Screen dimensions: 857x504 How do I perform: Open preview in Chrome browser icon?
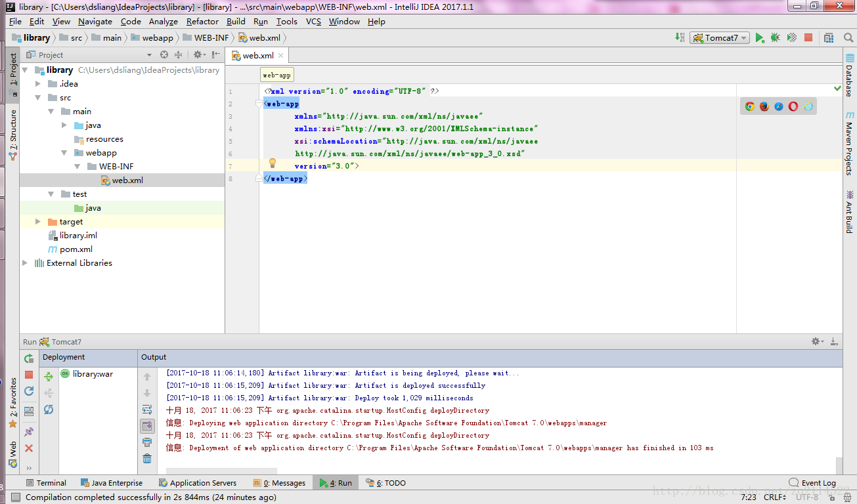[749, 106]
